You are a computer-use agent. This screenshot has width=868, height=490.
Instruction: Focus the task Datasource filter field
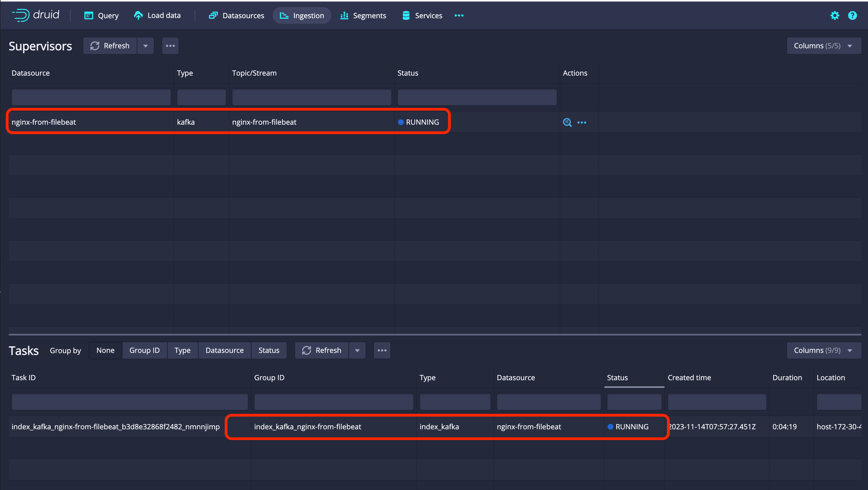(x=549, y=402)
